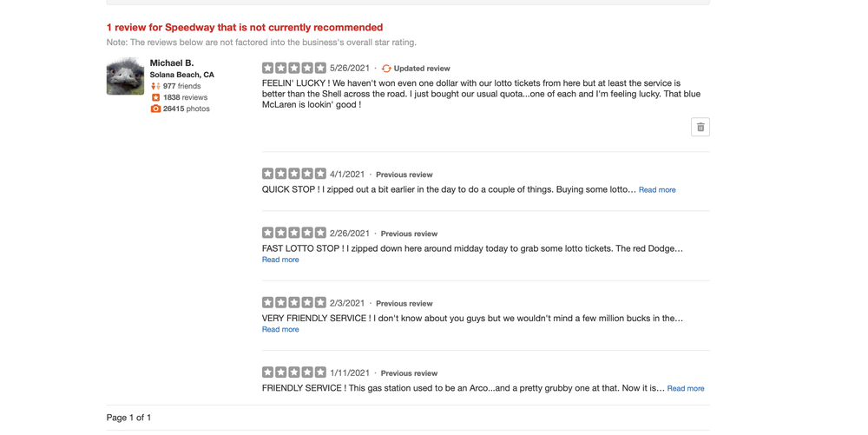Viewport: 868px width, 435px height.
Task: Expand Read more on QUICK STOP review
Action: pos(657,189)
